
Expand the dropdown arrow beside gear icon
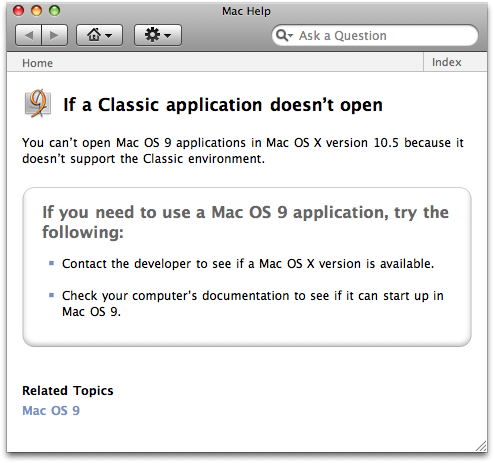pyautogui.click(x=168, y=35)
